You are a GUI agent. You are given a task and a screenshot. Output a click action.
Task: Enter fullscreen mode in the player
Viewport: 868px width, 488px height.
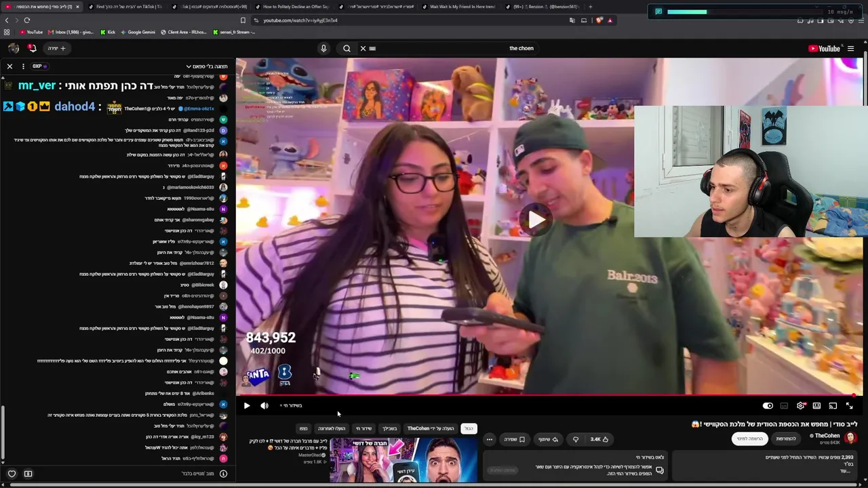(x=849, y=405)
